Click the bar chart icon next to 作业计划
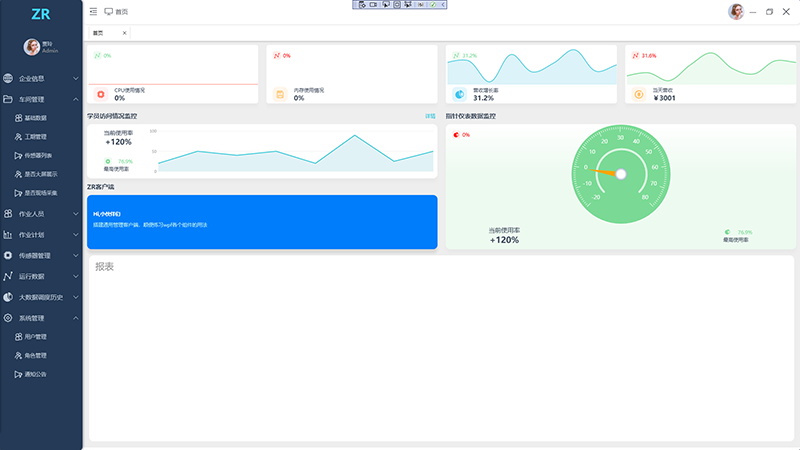The image size is (800, 450). coord(8,235)
